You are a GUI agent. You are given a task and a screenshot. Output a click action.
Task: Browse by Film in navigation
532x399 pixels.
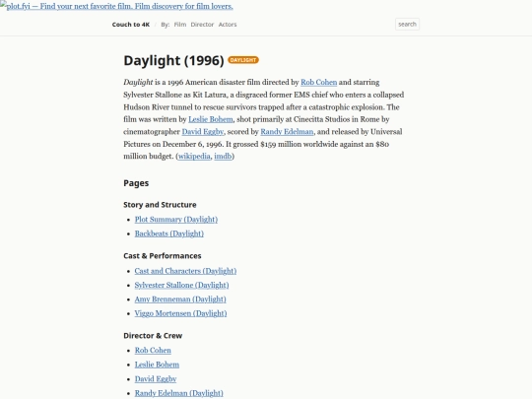180,25
